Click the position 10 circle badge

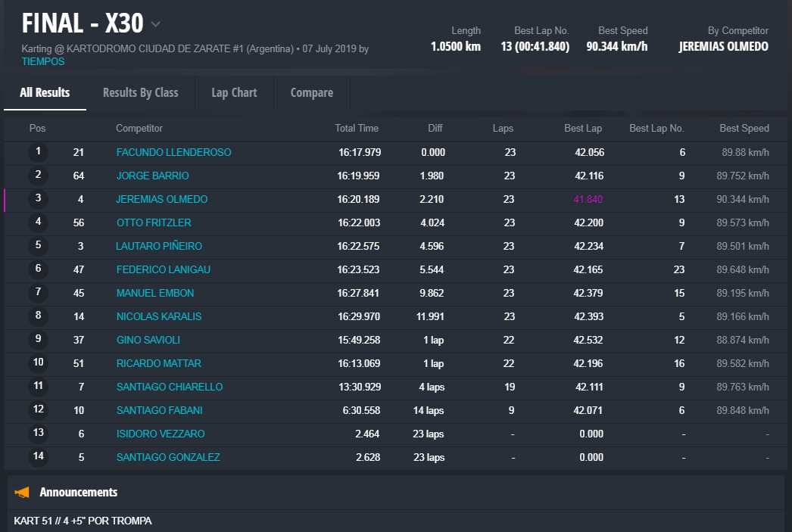pyautogui.click(x=38, y=363)
